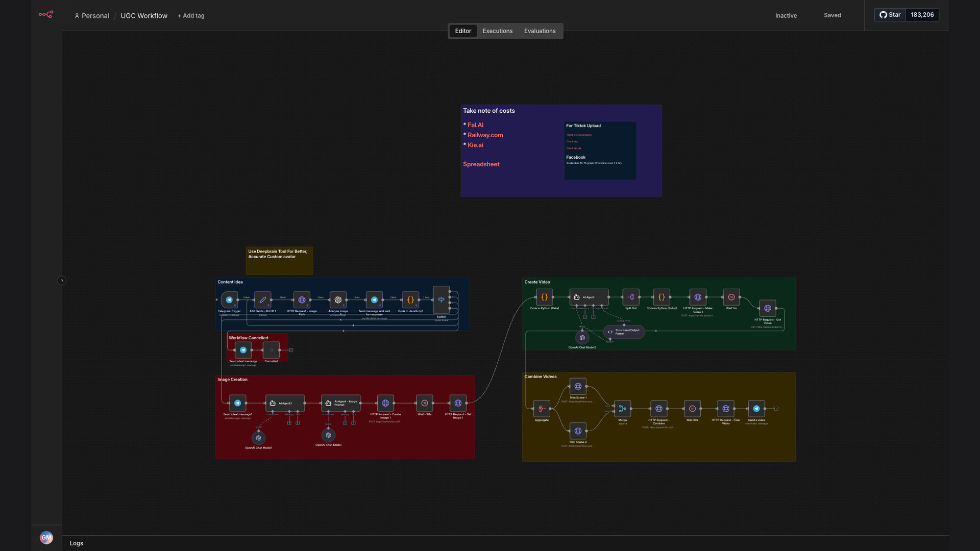Select the Structured Output Parser node
This screenshot has width=980, height=551.
tap(624, 332)
